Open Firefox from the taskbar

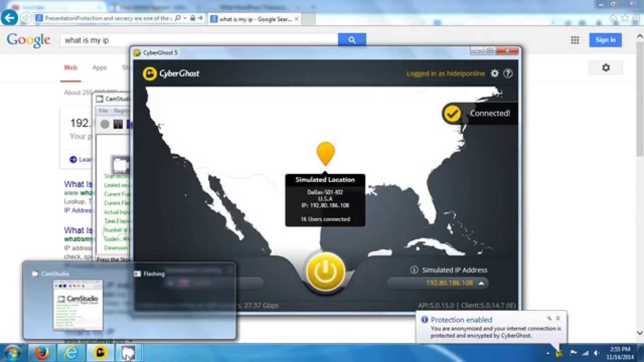(42, 353)
